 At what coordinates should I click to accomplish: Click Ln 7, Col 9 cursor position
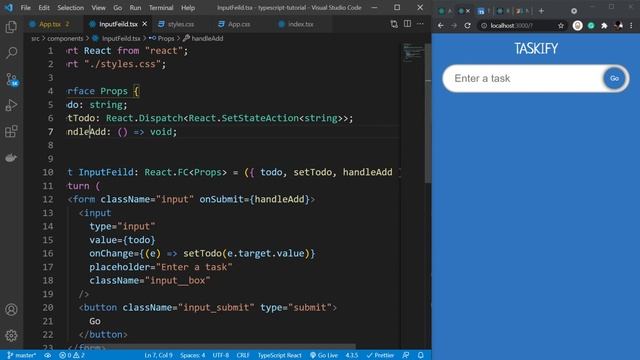coord(158,356)
